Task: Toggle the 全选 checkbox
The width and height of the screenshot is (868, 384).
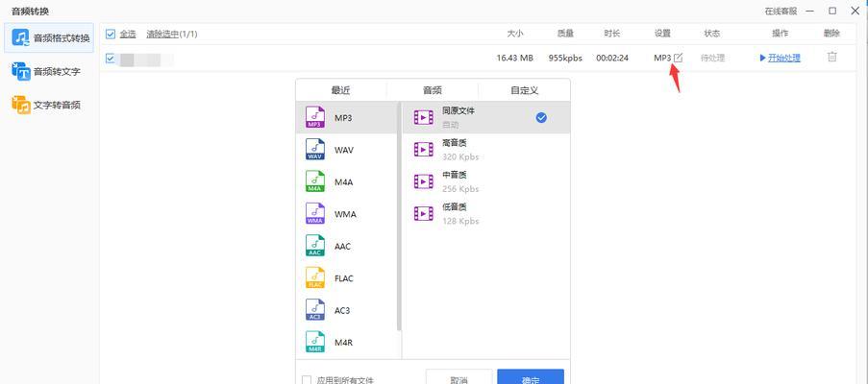Action: pos(111,34)
